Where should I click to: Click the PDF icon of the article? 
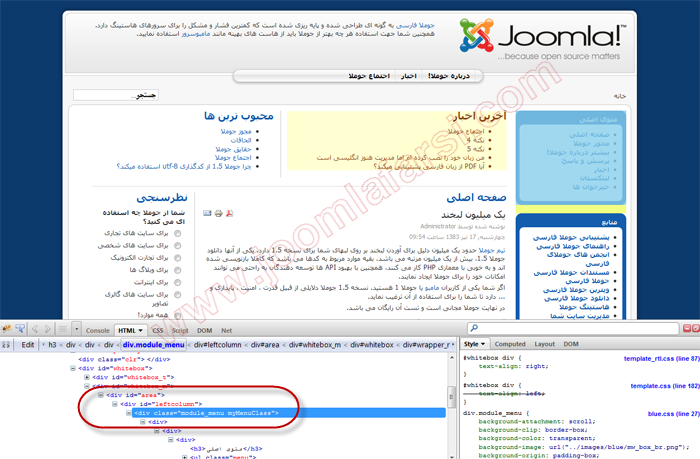[x=230, y=213]
